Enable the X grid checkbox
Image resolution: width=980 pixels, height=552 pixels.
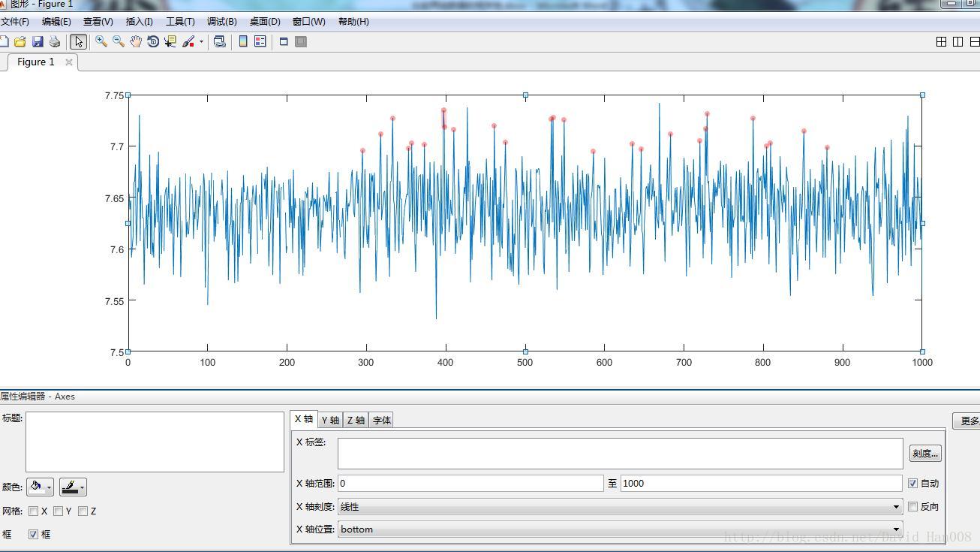(x=33, y=511)
